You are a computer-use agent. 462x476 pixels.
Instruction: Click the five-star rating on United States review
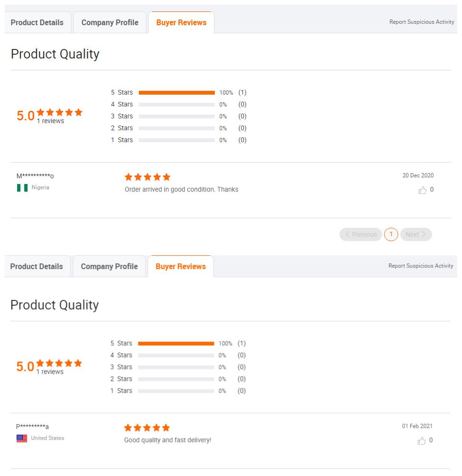pos(147,427)
